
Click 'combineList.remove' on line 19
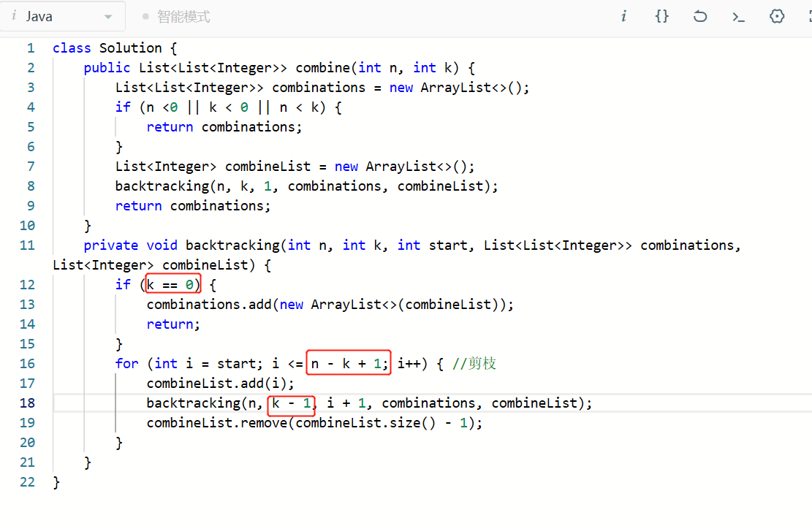216,423
